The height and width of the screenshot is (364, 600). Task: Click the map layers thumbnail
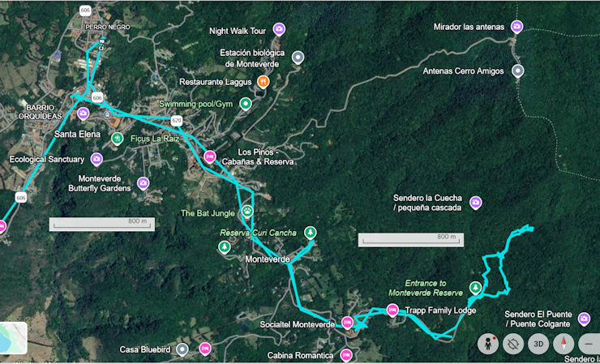pyautogui.click(x=13, y=337)
